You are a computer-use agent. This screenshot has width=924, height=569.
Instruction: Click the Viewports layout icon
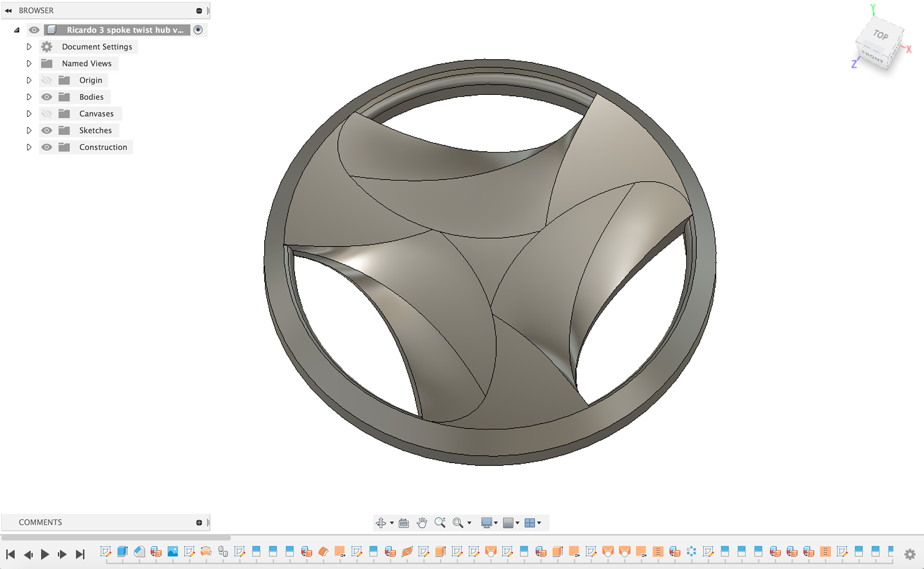click(x=529, y=523)
